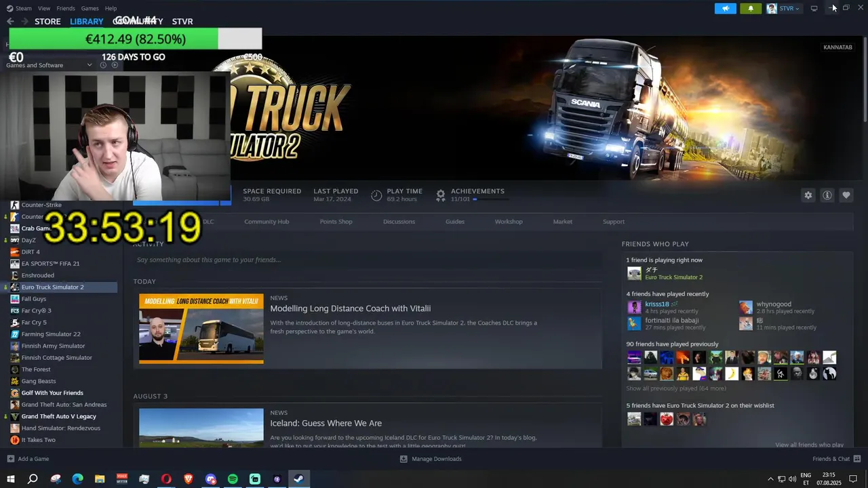
Task: Open the network tray icon
Action: pos(781,479)
